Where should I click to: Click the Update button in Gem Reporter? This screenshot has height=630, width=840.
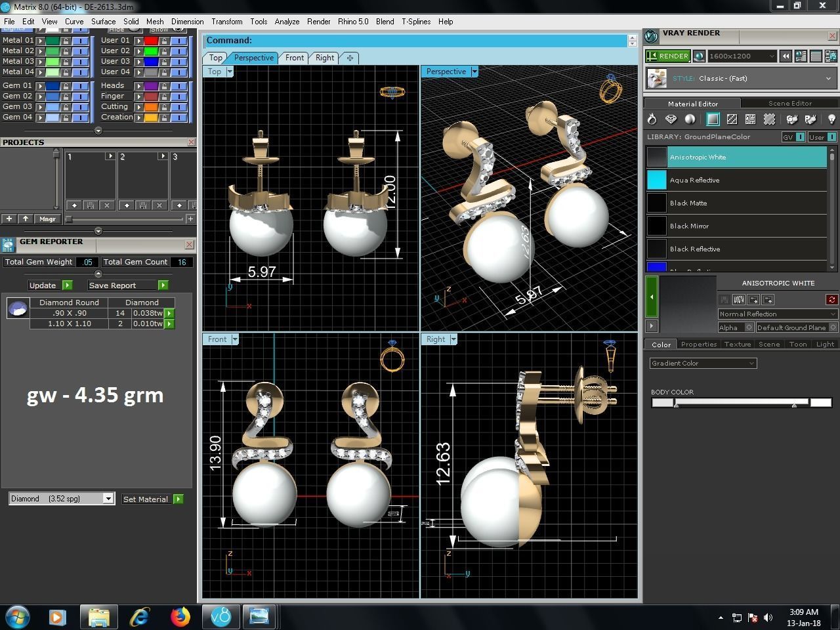click(50, 285)
